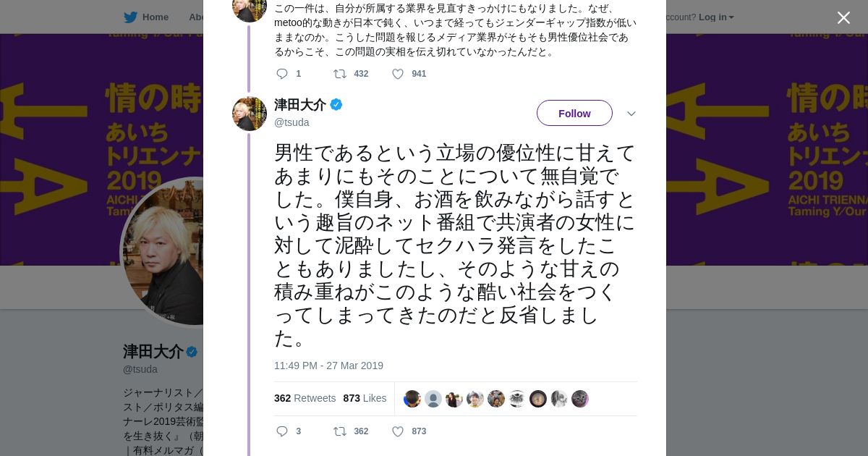The width and height of the screenshot is (868, 456).
Task: View the 362 Retweets list
Action: click(x=305, y=398)
